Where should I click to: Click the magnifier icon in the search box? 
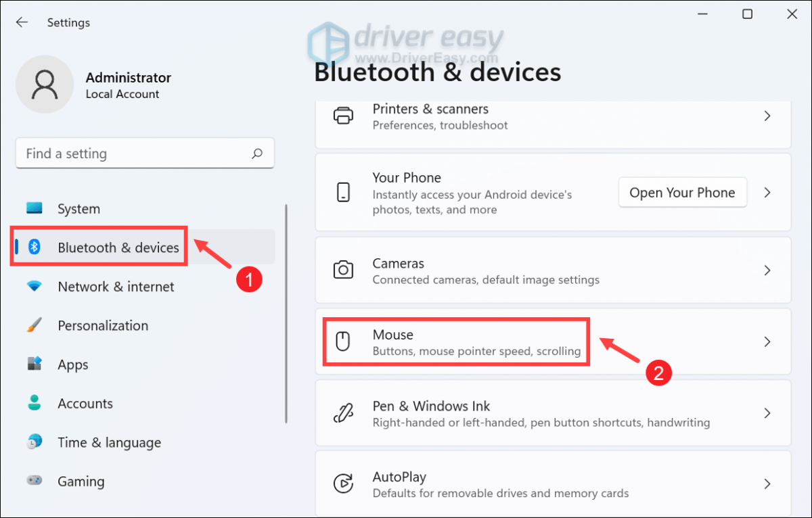pyautogui.click(x=257, y=154)
